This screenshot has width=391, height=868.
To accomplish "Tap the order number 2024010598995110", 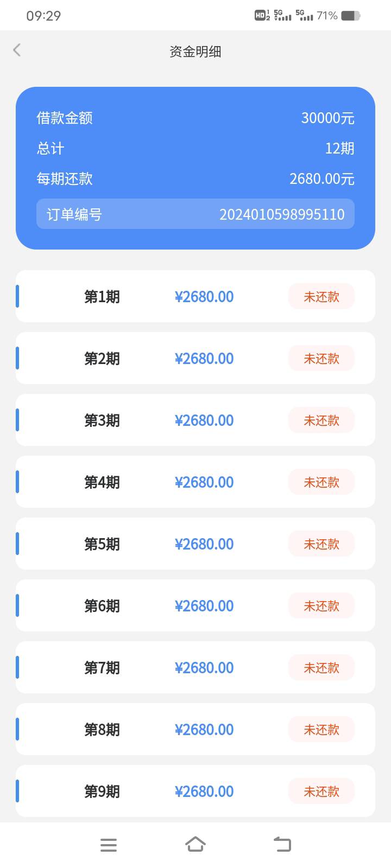I will tap(282, 214).
